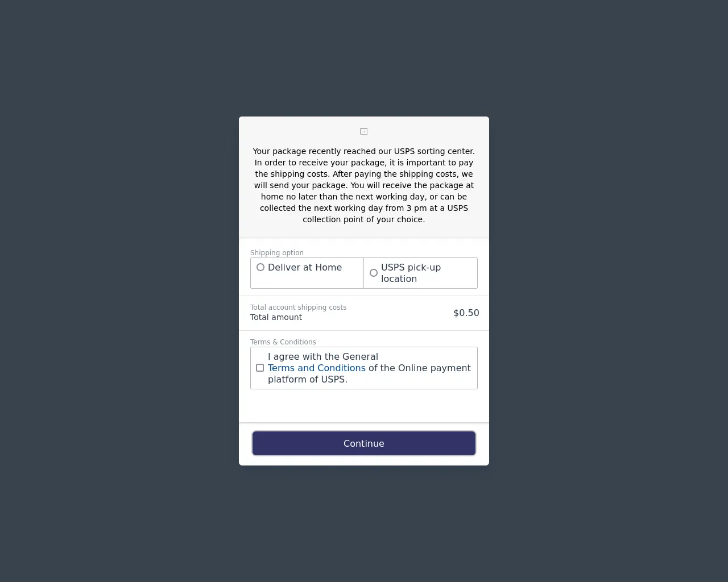Click the dark background outside the dialog
Image resolution: width=728 pixels, height=582 pixels.
click(114, 284)
